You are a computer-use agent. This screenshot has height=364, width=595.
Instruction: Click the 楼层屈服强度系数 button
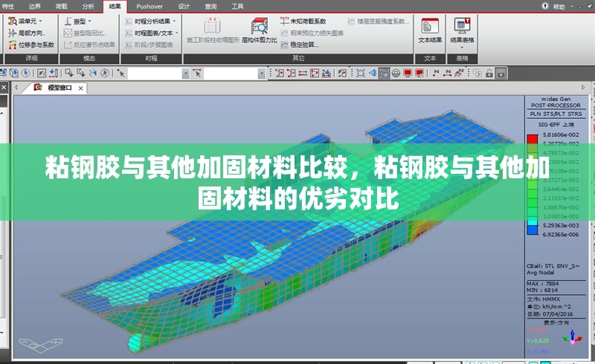point(379,22)
